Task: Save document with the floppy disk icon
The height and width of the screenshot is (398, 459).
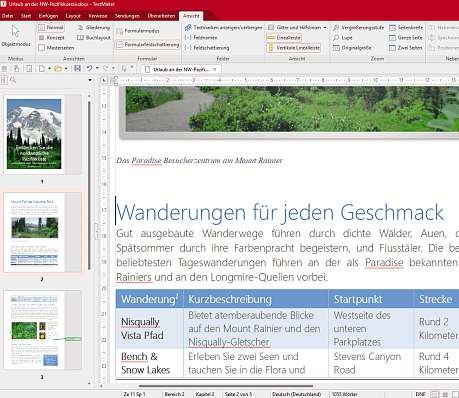Action: (x=77, y=69)
